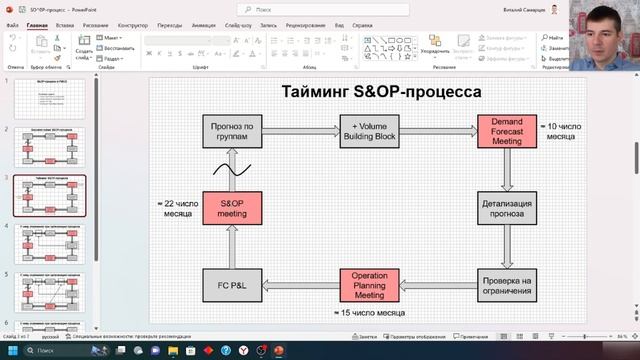640x360 pixels.
Task: Open the Упорядочить arrange menu
Action: pos(435,46)
